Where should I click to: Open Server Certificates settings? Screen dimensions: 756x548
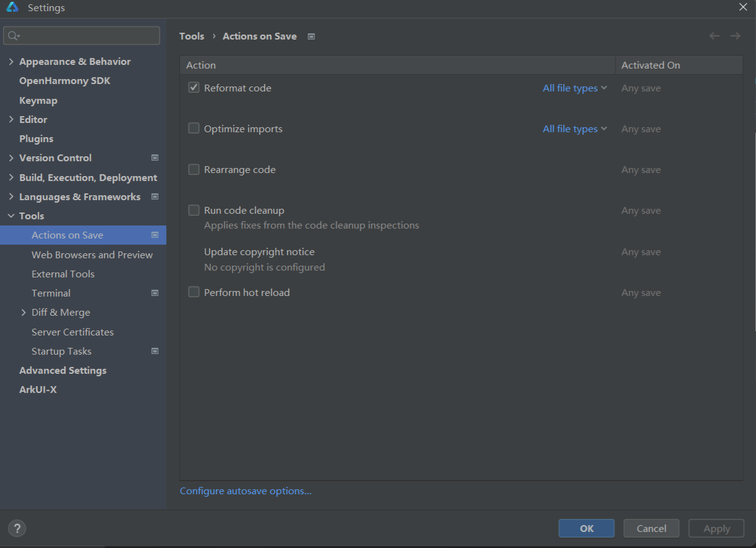(x=73, y=332)
